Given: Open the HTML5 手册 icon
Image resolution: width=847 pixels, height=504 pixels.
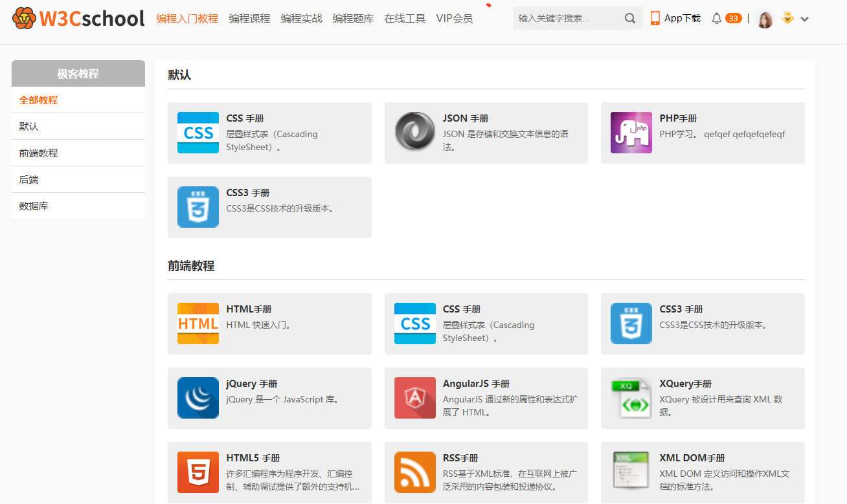Looking at the screenshot, I should pos(198,472).
